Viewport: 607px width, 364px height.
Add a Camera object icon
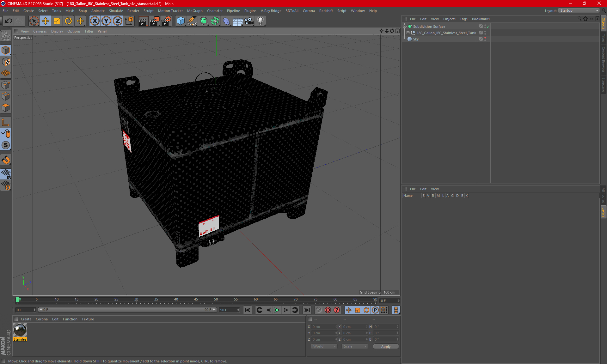[249, 21]
